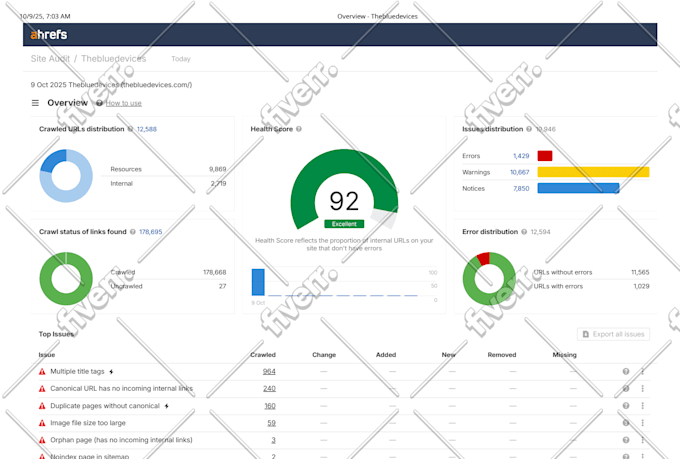The width and height of the screenshot is (680, 459).
Task: Open the 7,850 Notices count
Action: coord(521,189)
